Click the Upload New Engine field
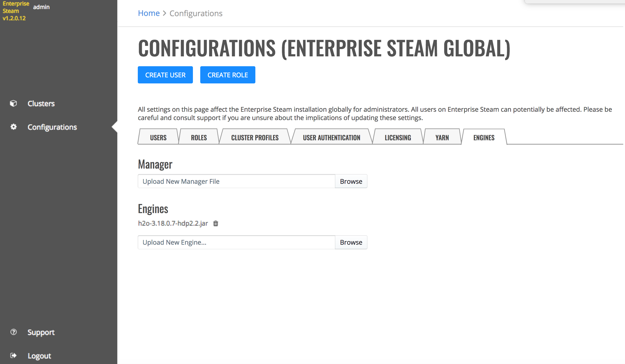Viewport: 625px width, 364px height. [x=236, y=242]
